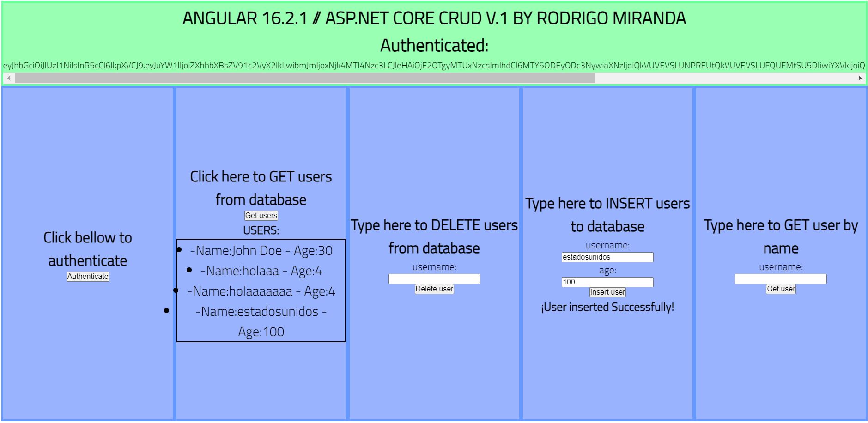Click the 'Click here to GET users' heading

click(x=261, y=188)
